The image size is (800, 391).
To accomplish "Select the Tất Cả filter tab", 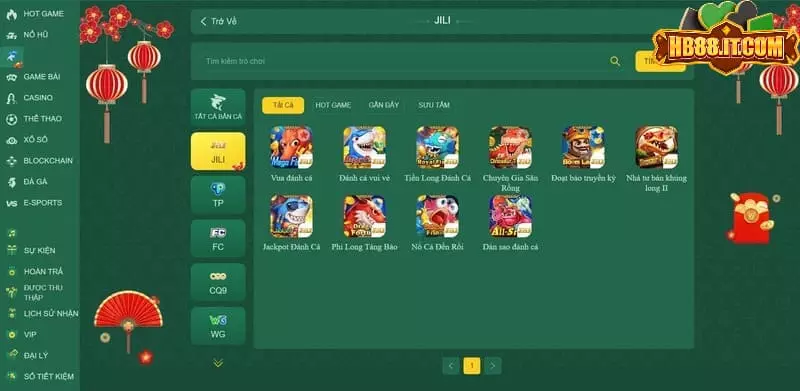I will pos(283,105).
